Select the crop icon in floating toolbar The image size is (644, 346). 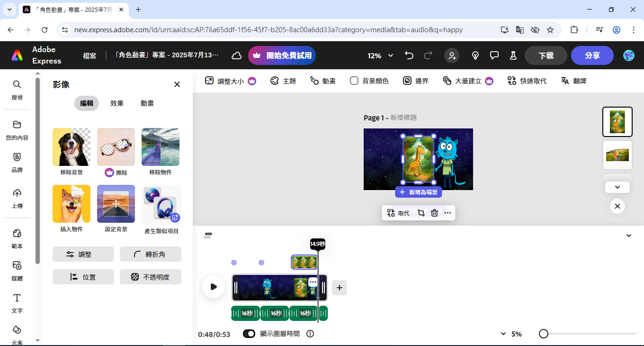coord(421,213)
